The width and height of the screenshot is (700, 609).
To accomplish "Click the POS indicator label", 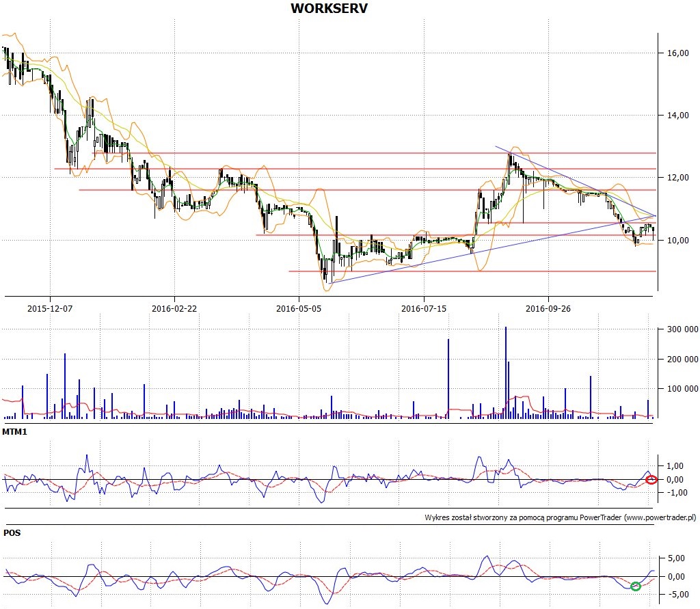I will pyautogui.click(x=12, y=532).
